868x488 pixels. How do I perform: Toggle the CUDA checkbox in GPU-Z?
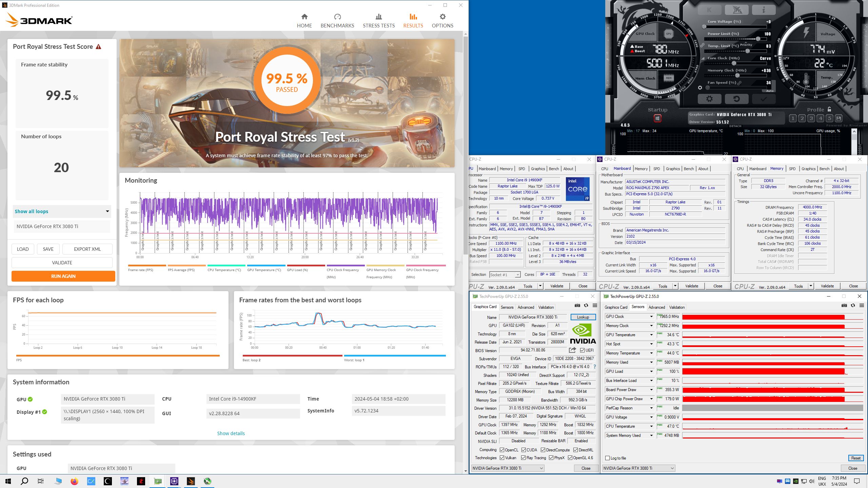[x=524, y=450]
